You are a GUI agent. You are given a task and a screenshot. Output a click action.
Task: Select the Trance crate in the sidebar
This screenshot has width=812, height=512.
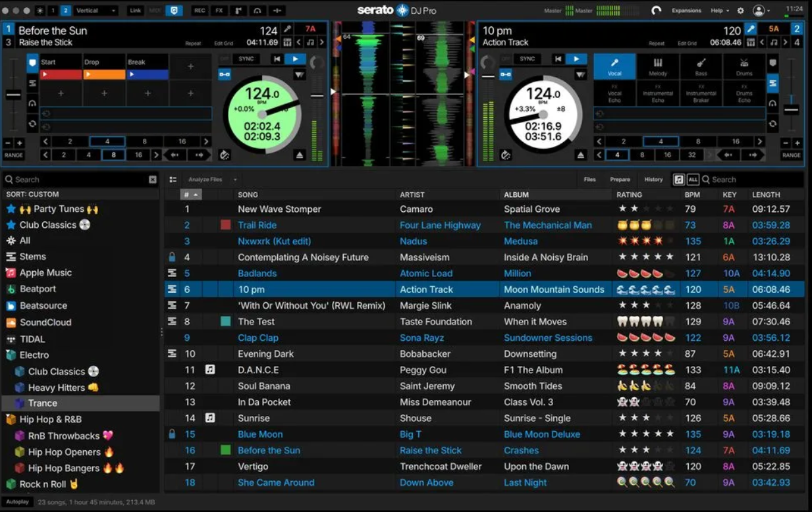click(x=43, y=403)
